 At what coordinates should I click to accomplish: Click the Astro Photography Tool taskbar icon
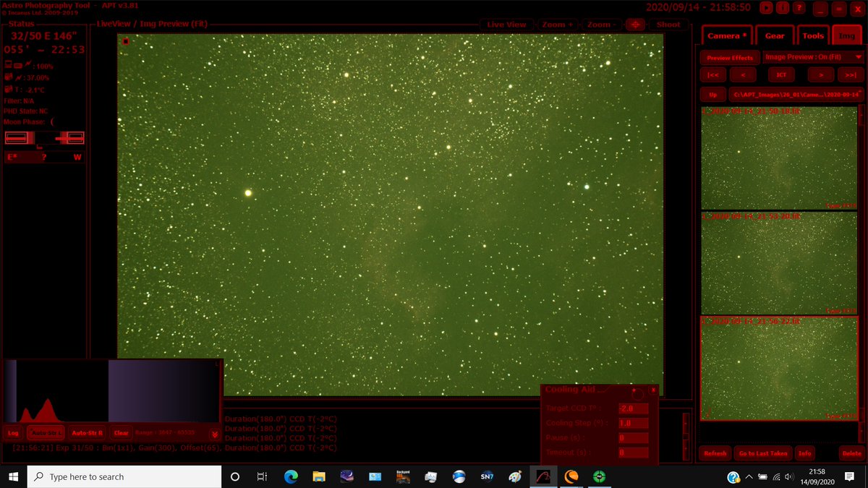click(x=542, y=476)
